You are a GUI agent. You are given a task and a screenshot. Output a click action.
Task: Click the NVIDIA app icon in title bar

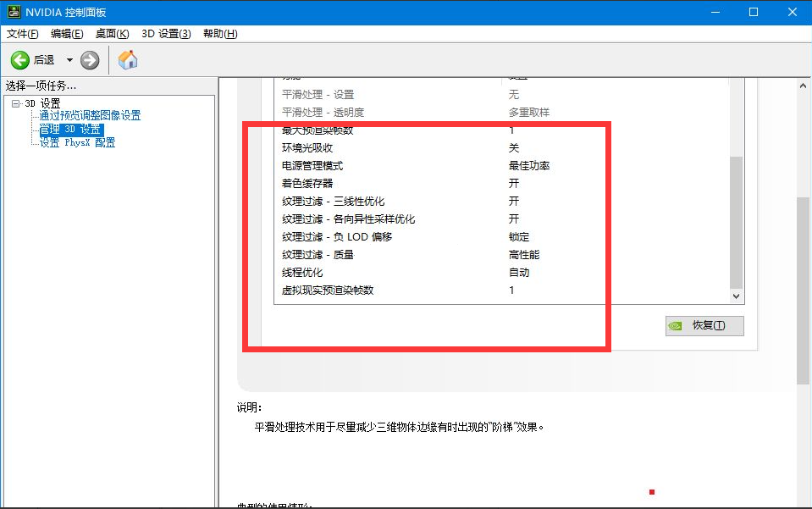click(x=14, y=12)
